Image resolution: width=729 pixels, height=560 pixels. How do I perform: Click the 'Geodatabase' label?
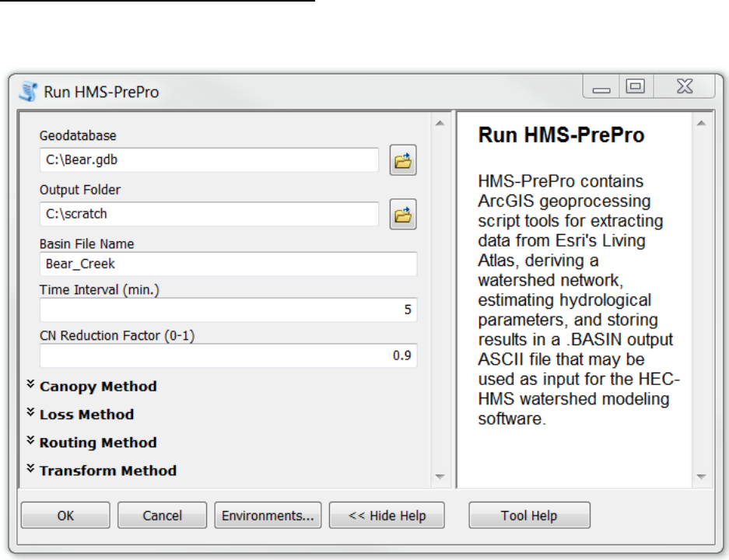click(78, 135)
